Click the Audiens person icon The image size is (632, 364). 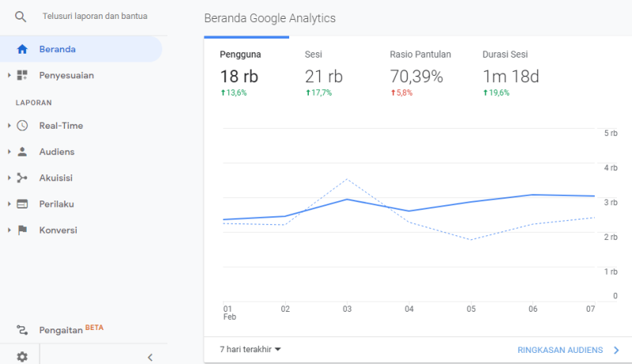click(x=22, y=152)
